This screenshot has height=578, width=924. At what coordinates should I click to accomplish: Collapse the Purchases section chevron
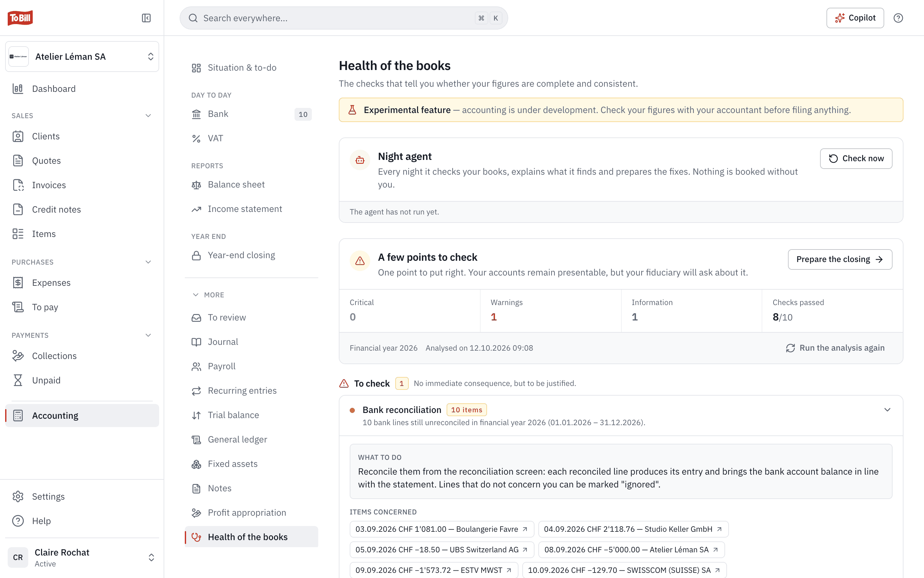148,262
